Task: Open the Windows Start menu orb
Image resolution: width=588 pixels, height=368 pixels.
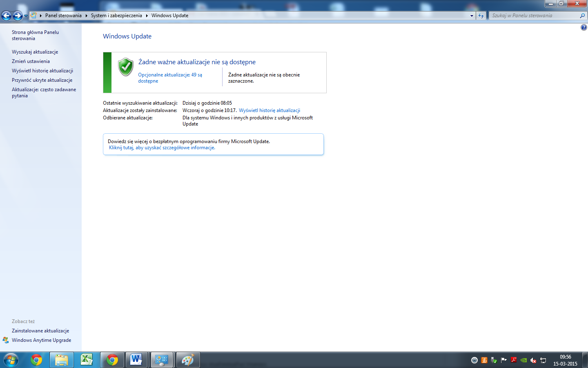Action: pos(11,360)
